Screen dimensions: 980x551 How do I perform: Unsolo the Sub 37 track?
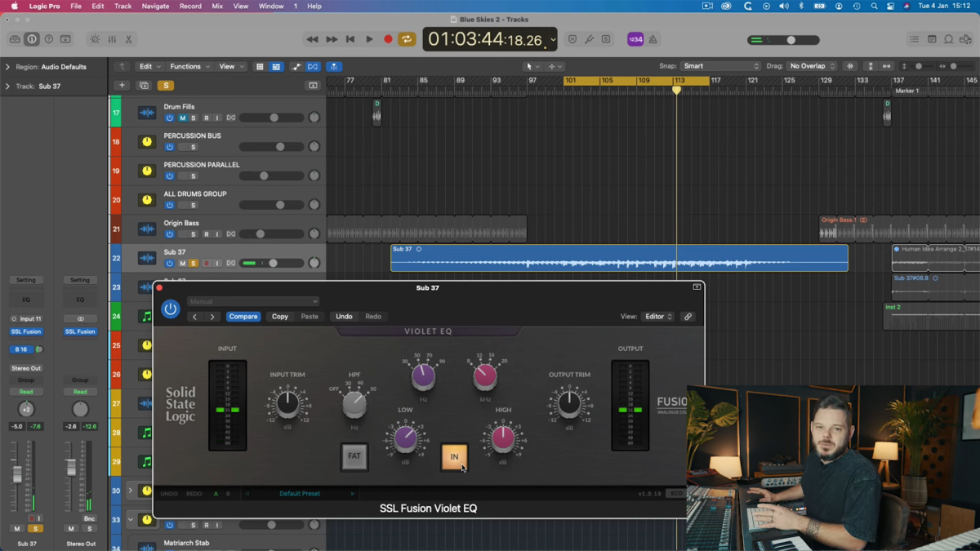pyautogui.click(x=194, y=264)
